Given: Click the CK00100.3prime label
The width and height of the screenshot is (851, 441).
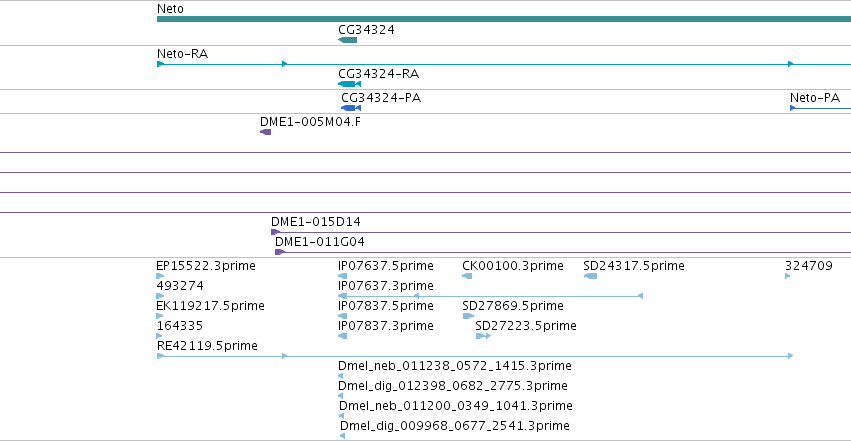Looking at the screenshot, I should point(513,266).
